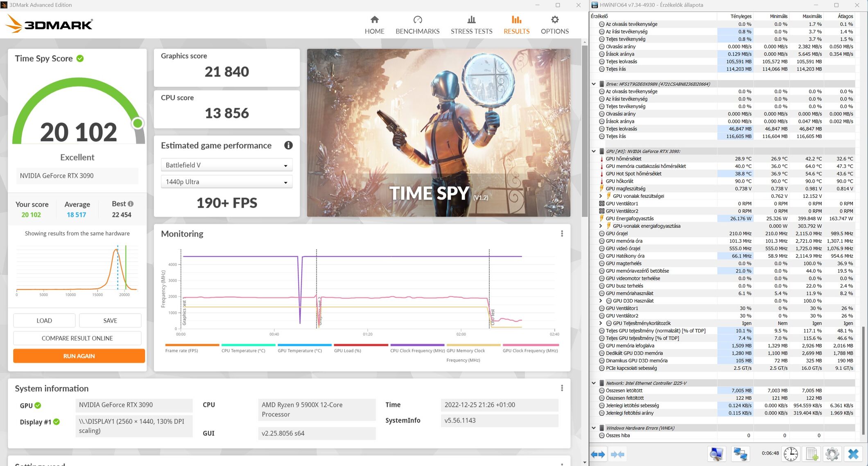Click the GPU Ventilátor1 RPM fan icon
The width and height of the screenshot is (868, 466).
point(602,204)
